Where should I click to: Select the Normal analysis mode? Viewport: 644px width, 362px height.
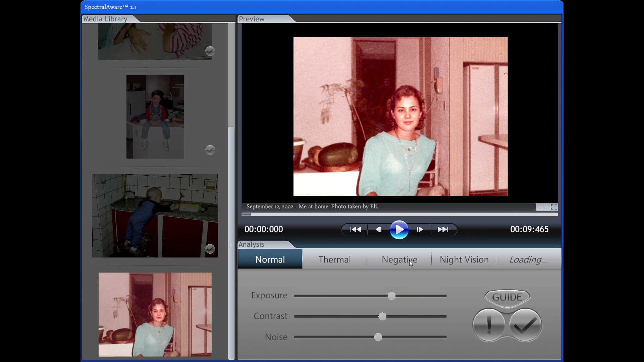pos(270,259)
